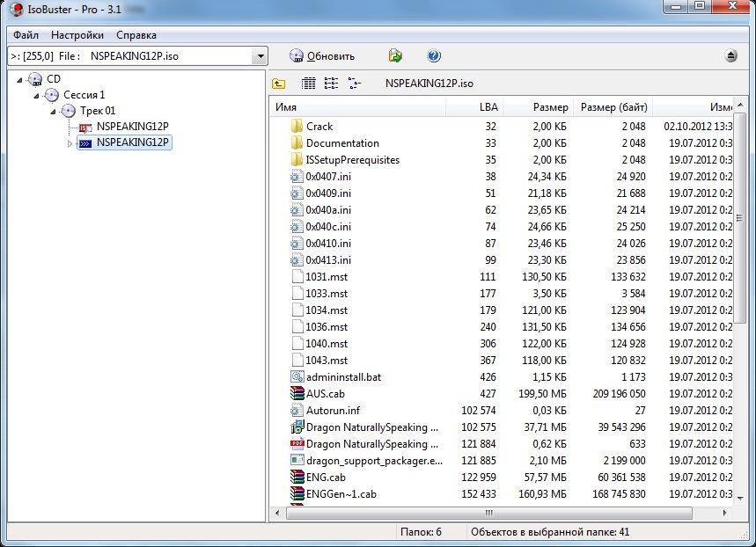This screenshot has width=756, height=547.
Task: Open help via the blue question icon
Action: [434, 56]
